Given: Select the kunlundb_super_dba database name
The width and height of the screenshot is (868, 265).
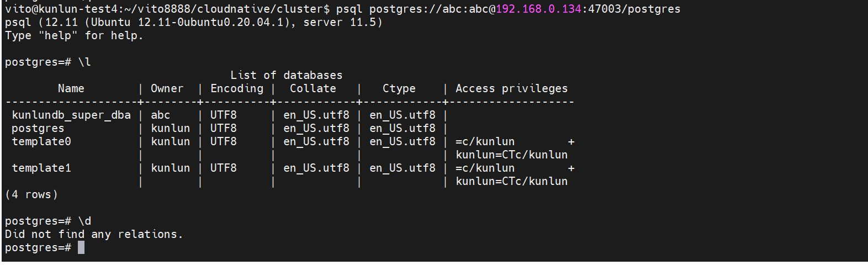Looking at the screenshot, I should click(71, 115).
